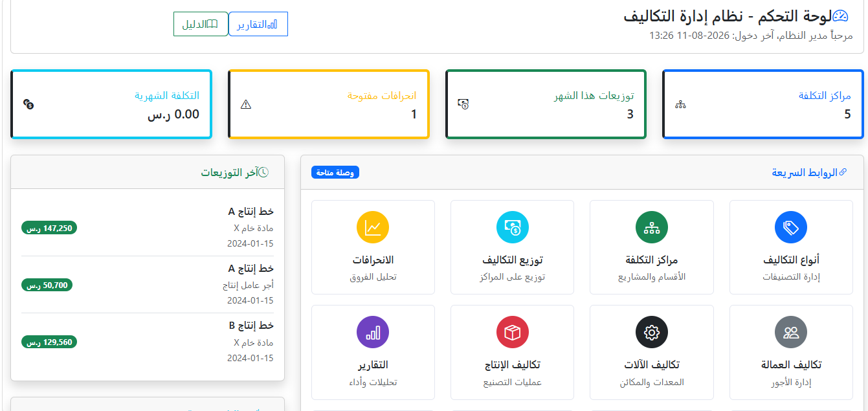The width and height of the screenshot is (868, 411).
Task: Click the انحرافات مفتوحة stat label
Action: point(382,96)
